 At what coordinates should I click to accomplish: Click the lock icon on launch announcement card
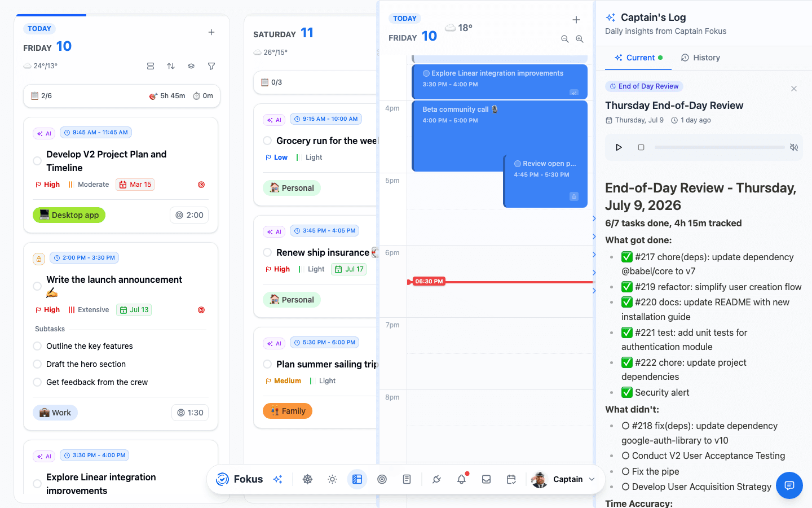pyautogui.click(x=39, y=259)
